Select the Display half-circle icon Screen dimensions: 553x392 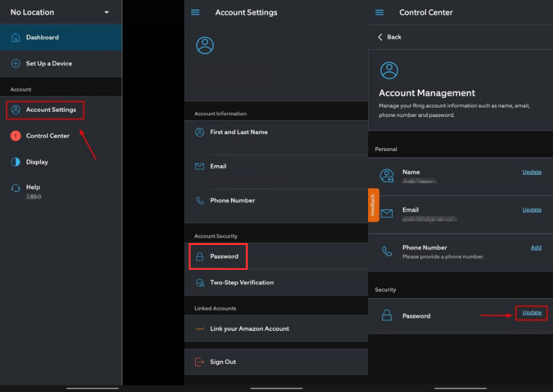click(x=16, y=162)
